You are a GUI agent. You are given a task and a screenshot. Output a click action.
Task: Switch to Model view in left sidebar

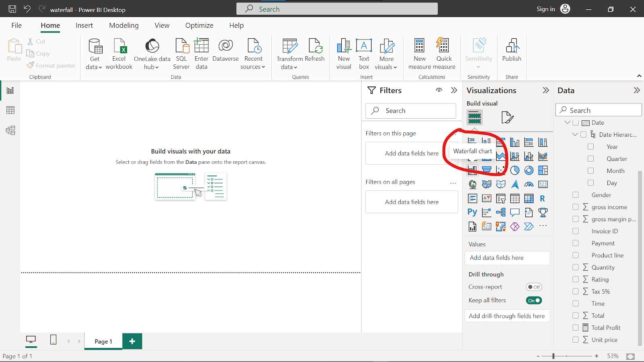coord(10,130)
